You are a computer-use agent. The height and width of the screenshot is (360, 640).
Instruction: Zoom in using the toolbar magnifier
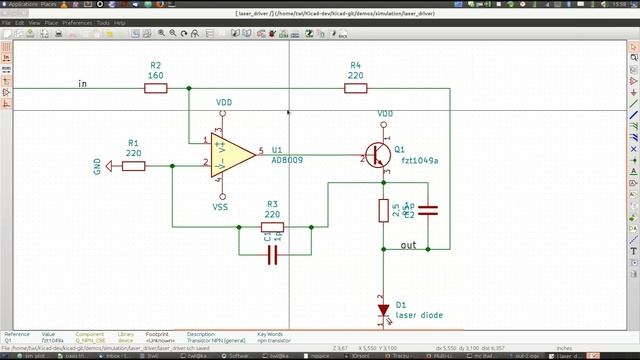click(162, 33)
